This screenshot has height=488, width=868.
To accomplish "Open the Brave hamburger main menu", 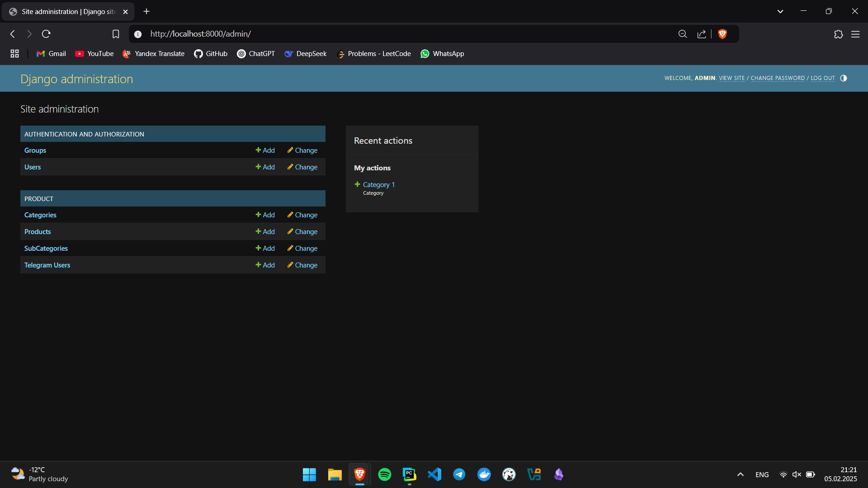I will pyautogui.click(x=855, y=34).
